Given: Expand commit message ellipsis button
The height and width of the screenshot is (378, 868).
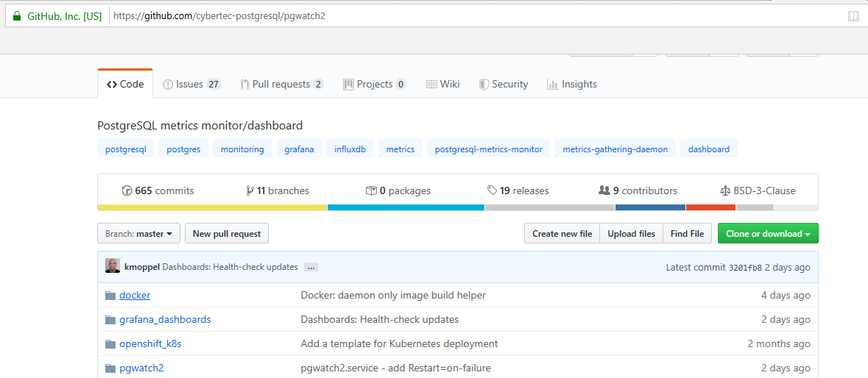Looking at the screenshot, I should coord(311,267).
